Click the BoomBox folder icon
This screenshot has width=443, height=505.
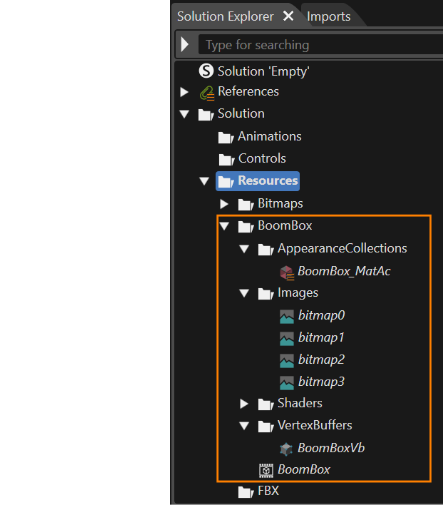[246, 227]
